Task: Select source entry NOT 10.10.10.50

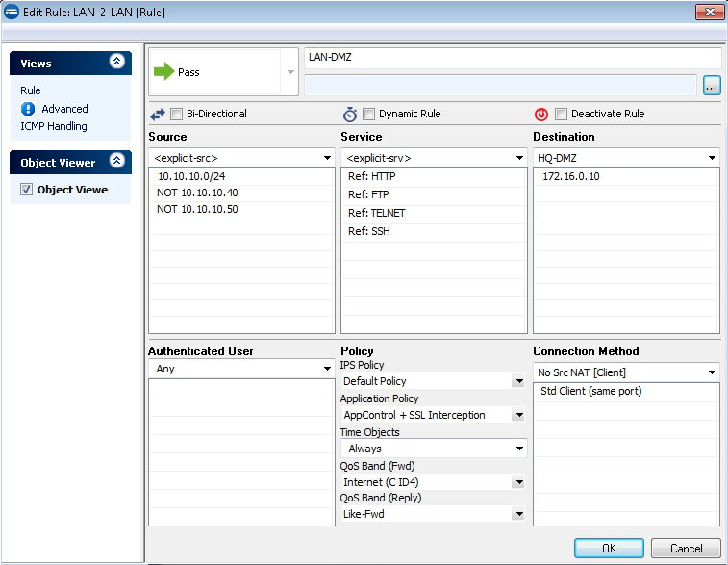Action: (241, 209)
